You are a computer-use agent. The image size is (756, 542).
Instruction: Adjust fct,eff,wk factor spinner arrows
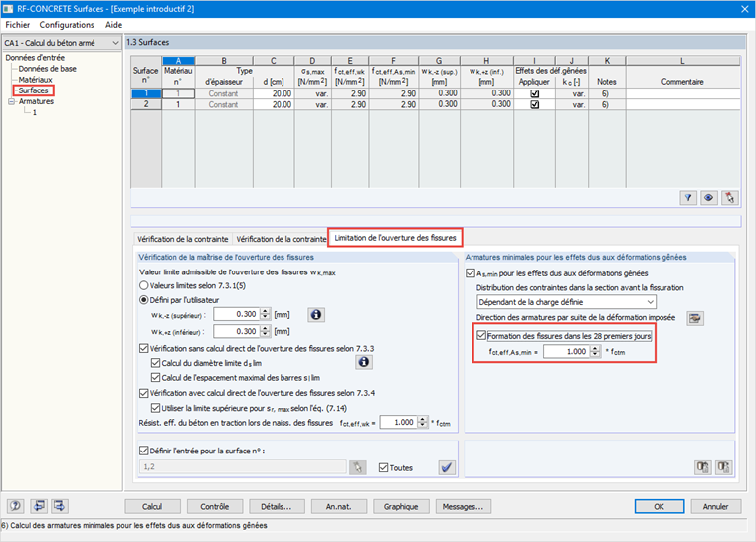click(x=423, y=422)
